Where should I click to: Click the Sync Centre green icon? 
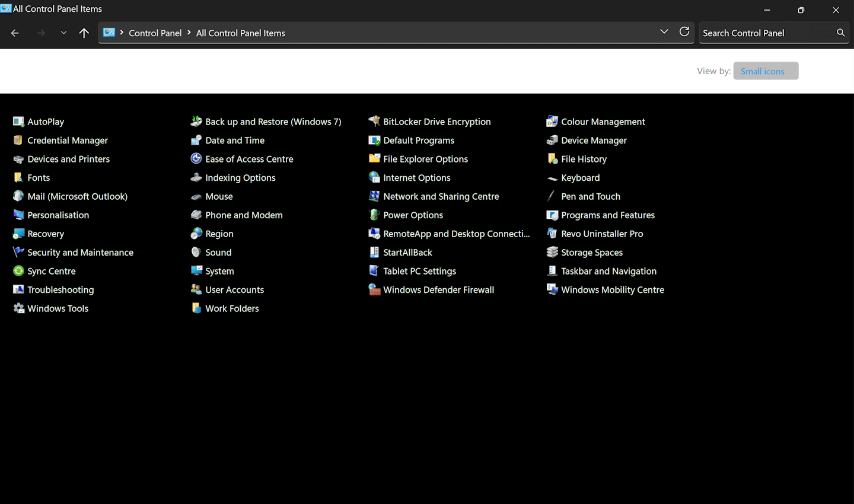(18, 271)
